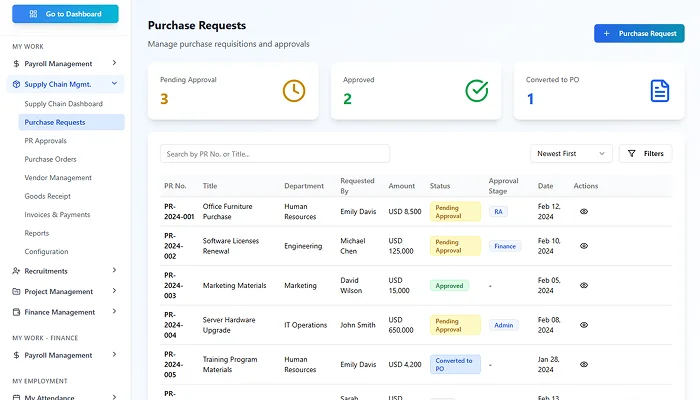
Task: Collapse the Supply Chain Mgmt. section
Action: (x=114, y=84)
